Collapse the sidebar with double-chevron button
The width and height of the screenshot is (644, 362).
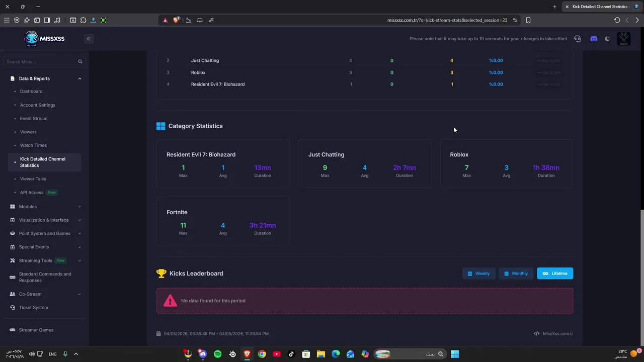[89, 39]
